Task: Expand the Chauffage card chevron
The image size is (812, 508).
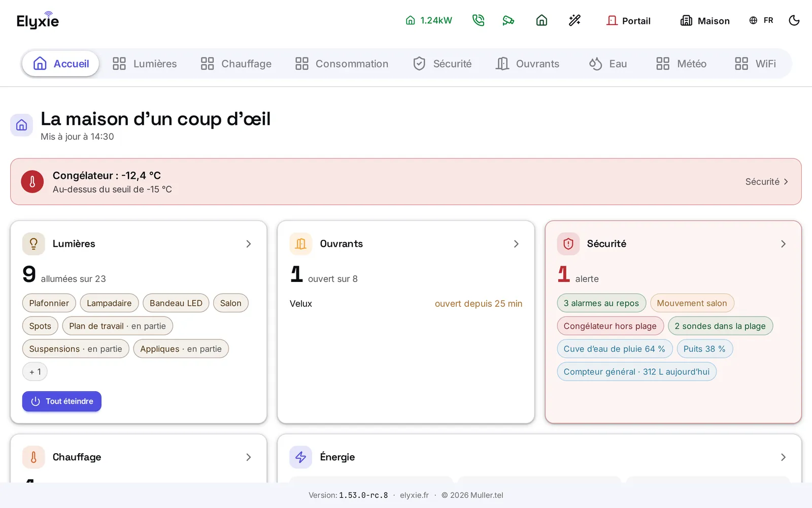Action: click(x=249, y=457)
